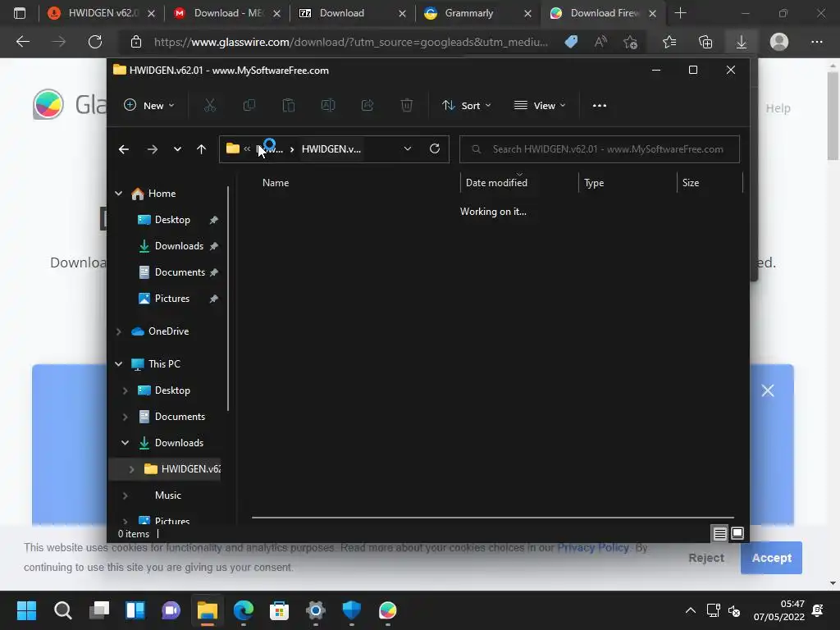Collapse the Home tree node
Image resolution: width=840 pixels, height=630 pixels.
tap(118, 194)
